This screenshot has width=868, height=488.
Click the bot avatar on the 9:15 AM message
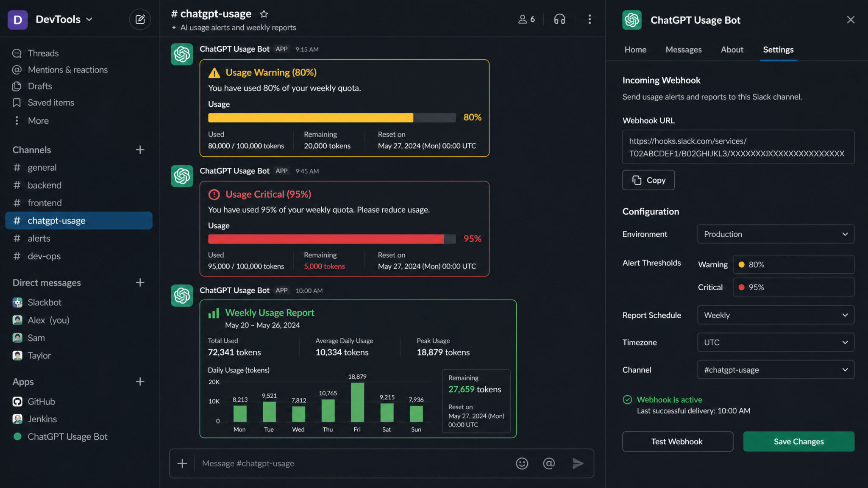(x=182, y=54)
